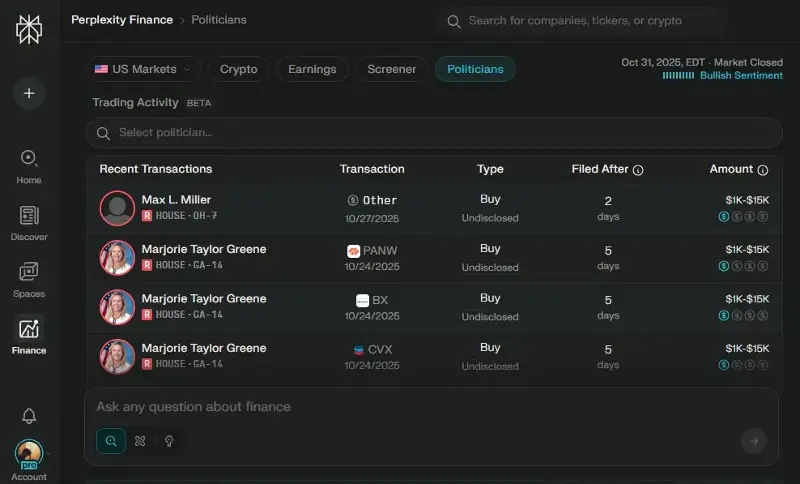Open notifications bell icon
The image size is (800, 484).
click(29, 416)
